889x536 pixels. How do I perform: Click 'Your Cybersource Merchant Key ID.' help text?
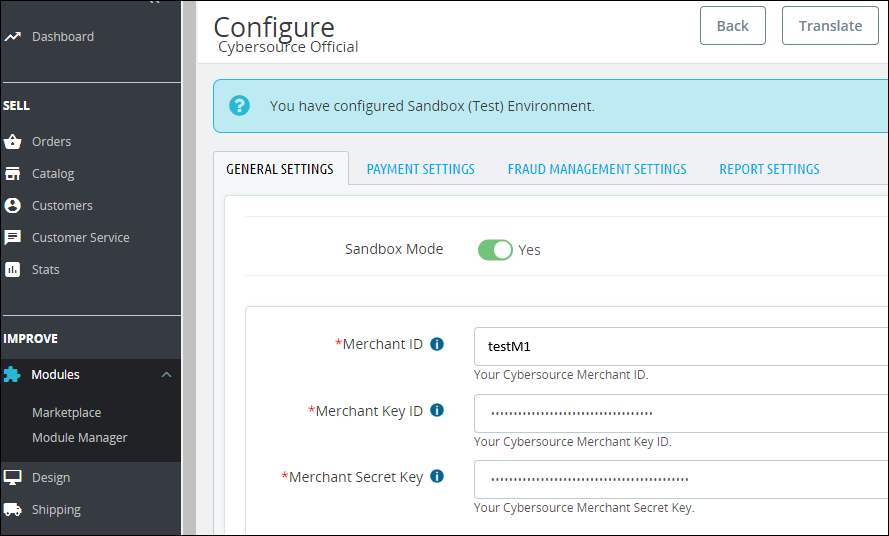click(573, 441)
